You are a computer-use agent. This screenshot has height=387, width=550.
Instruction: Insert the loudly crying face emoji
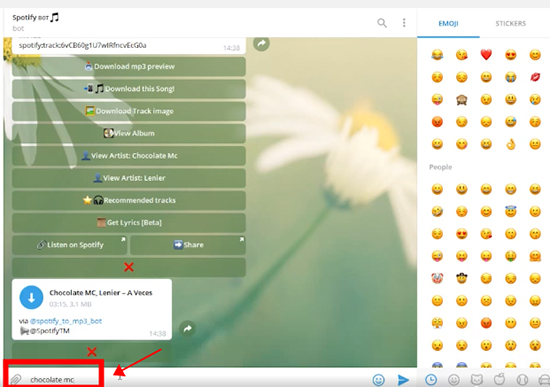(511, 77)
